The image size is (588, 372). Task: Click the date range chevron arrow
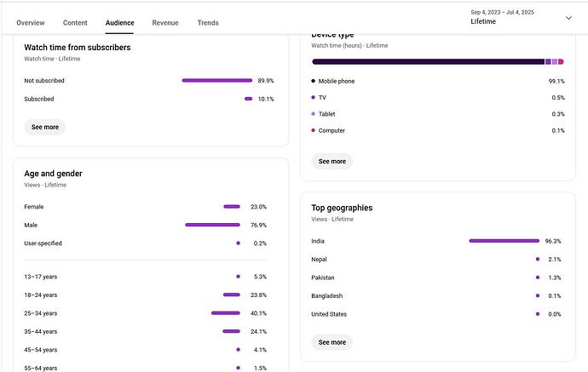click(568, 18)
